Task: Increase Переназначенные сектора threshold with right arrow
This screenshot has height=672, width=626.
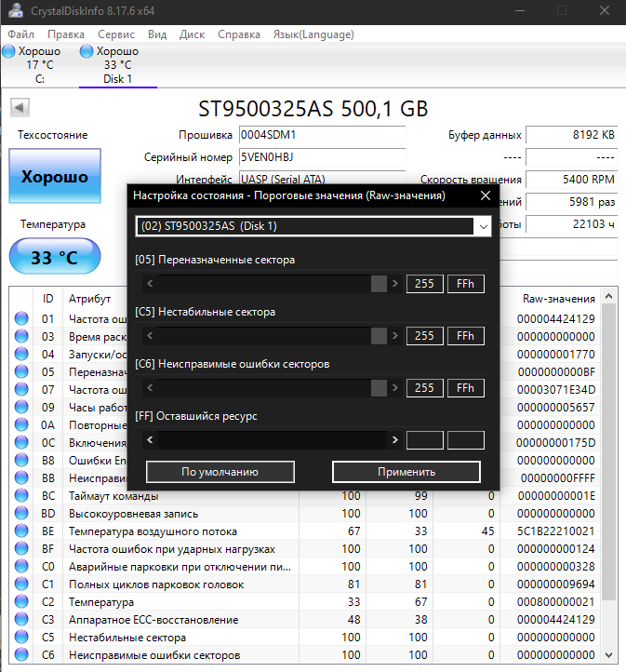Action: point(394,284)
